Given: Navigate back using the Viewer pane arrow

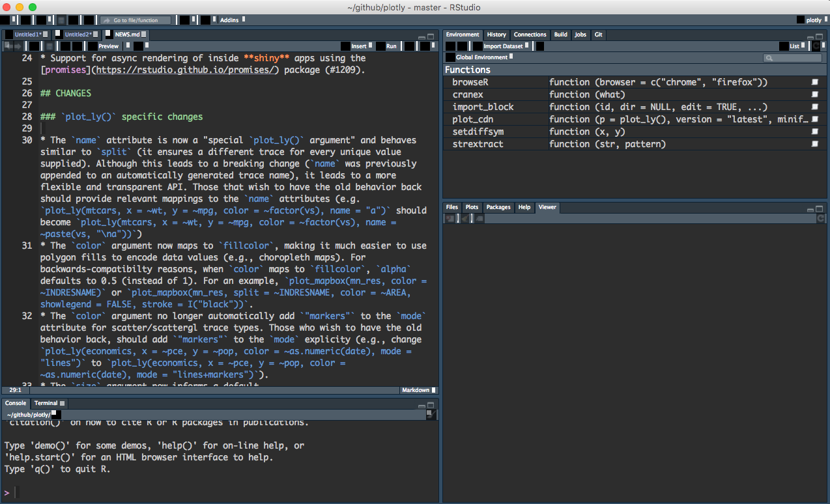Looking at the screenshot, I should pyautogui.click(x=450, y=218).
